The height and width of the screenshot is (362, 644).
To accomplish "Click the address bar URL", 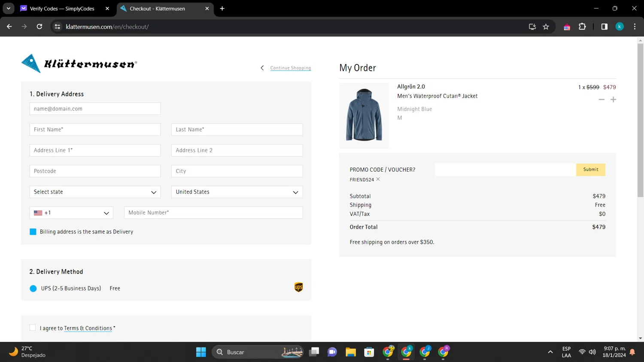I will [107, 27].
